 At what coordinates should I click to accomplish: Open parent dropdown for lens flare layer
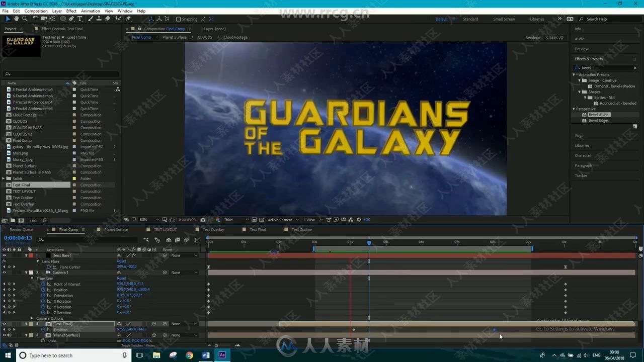tap(185, 255)
